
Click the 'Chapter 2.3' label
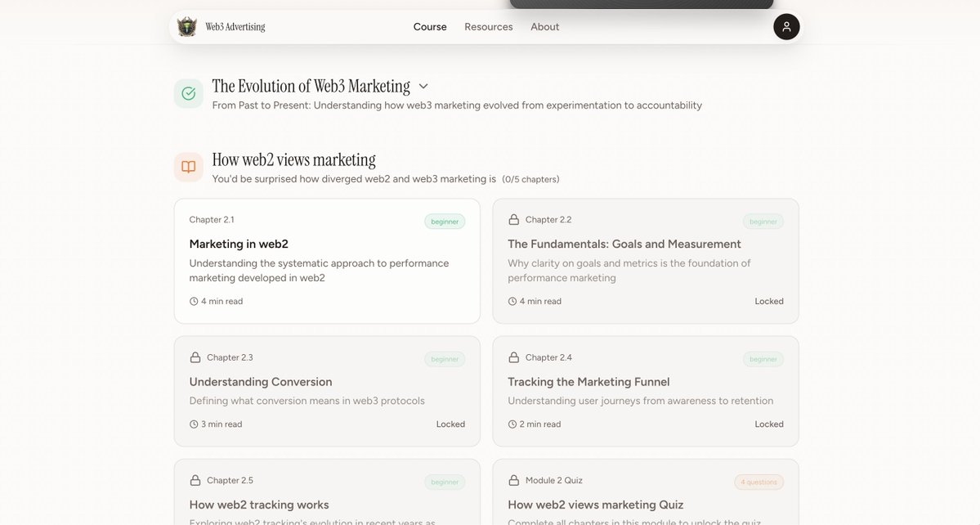coord(230,357)
